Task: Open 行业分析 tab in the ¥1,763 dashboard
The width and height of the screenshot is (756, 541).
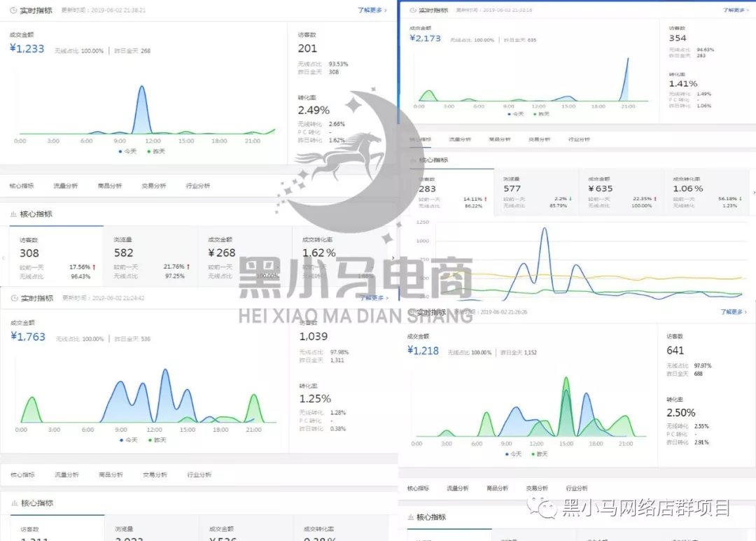Action: (x=199, y=475)
